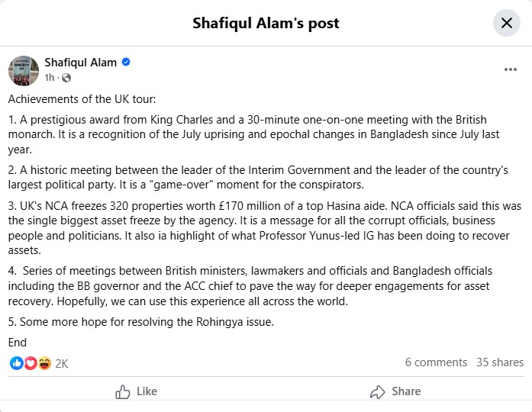The image size is (532, 412).
Task: View the 35 shares list
Action: coord(500,362)
